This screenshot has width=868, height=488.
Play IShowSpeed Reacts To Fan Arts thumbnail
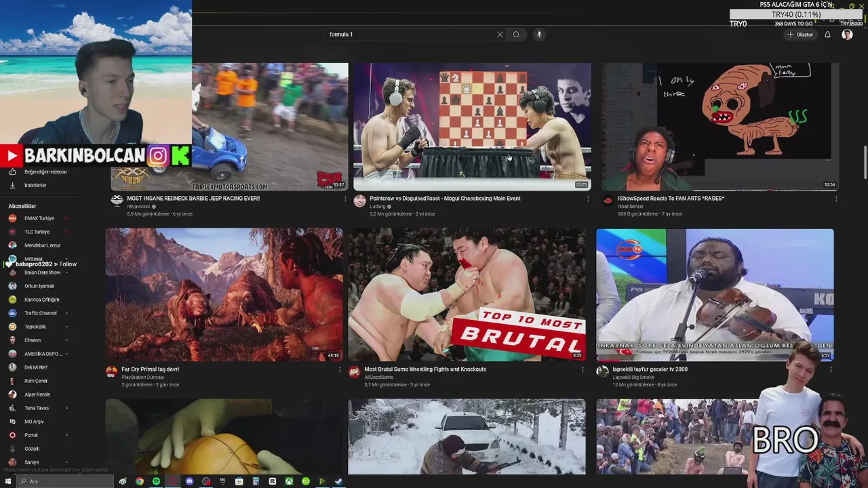point(720,127)
